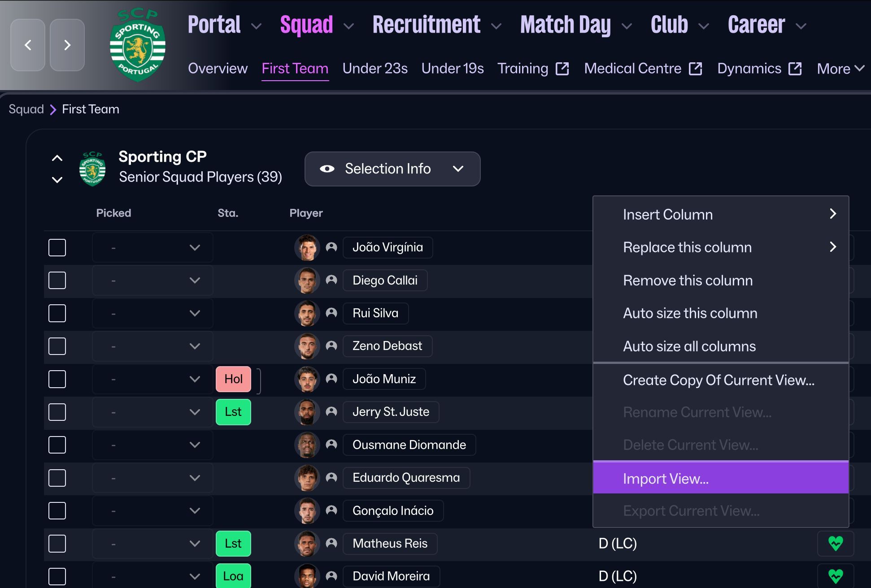Tick the checkbox for Gonçalo Inácio
871x588 pixels.
(57, 510)
